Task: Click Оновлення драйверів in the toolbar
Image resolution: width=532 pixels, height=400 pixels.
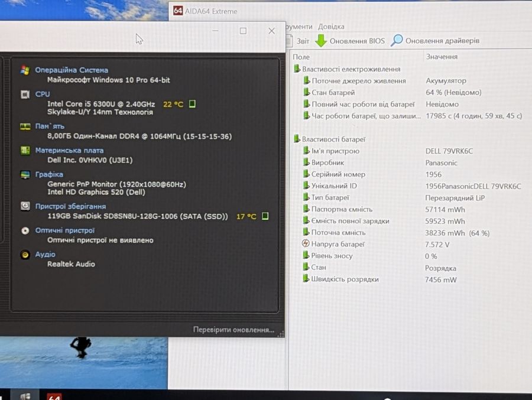Action: coord(435,40)
